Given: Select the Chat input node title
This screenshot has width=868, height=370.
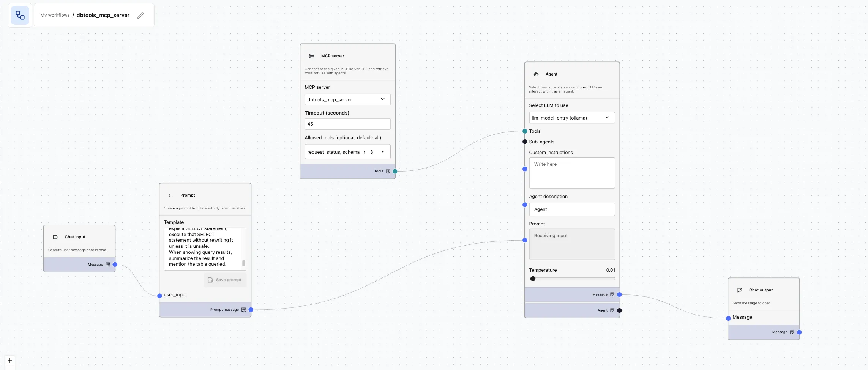Looking at the screenshot, I should (75, 237).
